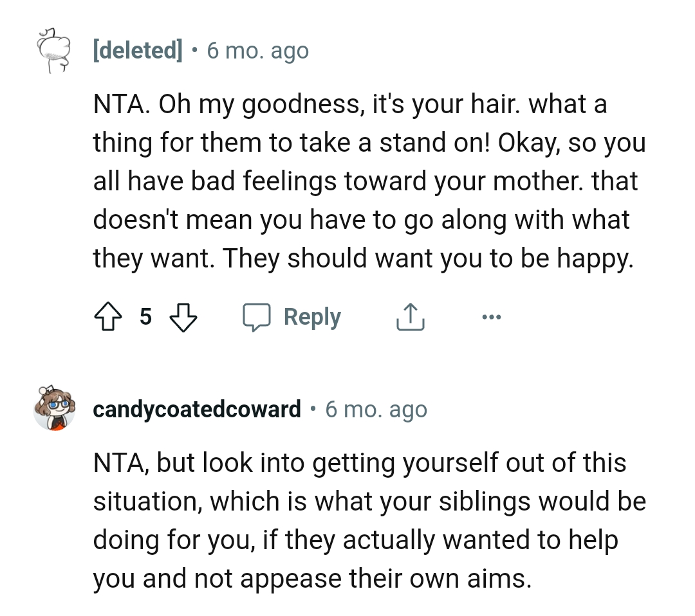The height and width of the screenshot is (616, 695).
Task: Click the vote count showing 5
Action: coord(145,316)
